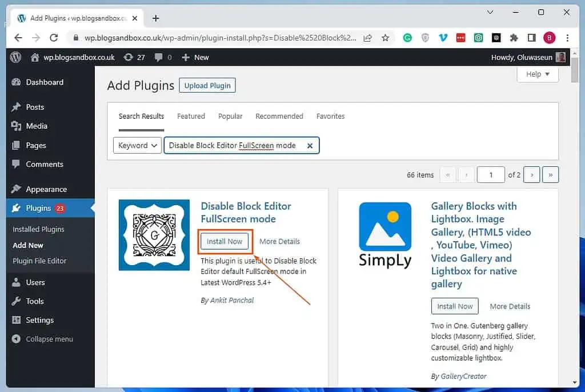585x392 pixels.
Task: Open the Howdy, Oluwaseun account menu
Action: (528, 57)
